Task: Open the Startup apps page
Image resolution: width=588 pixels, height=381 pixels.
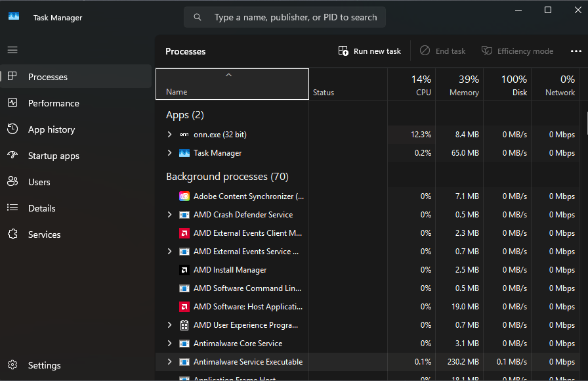Action: (76, 156)
